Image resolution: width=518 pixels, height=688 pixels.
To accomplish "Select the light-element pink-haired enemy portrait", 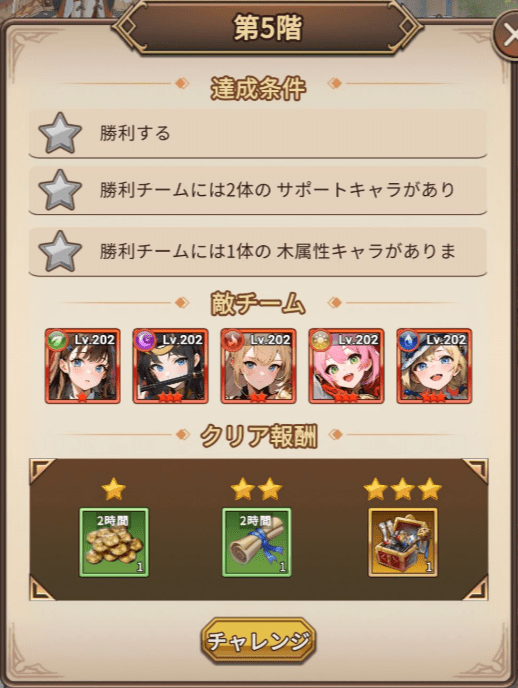I will click(347, 366).
